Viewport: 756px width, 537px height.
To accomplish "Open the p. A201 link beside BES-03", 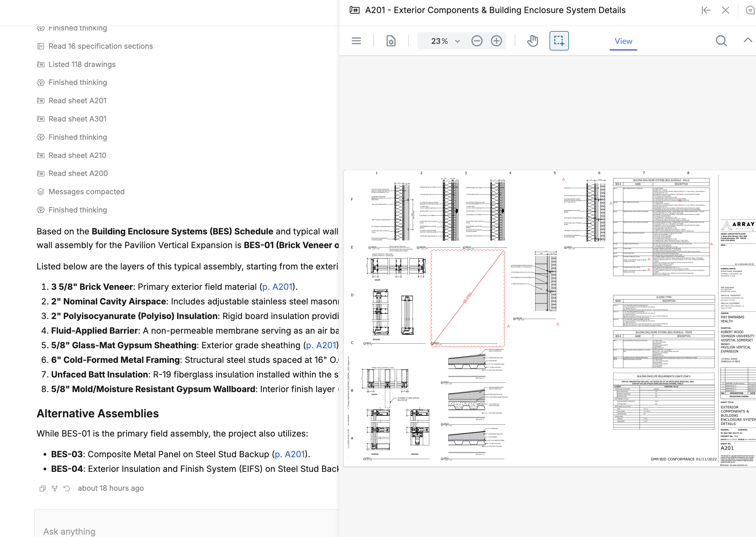I will click(x=290, y=454).
